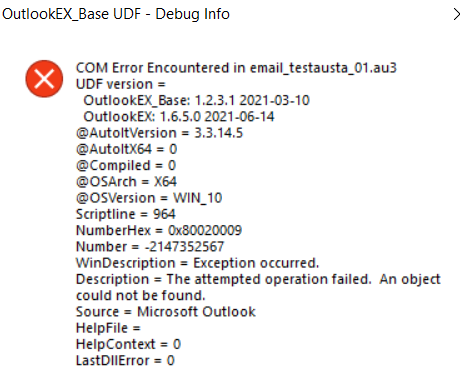Click the OutlookEX_Base 1.2.3.1 version line

tap(196, 101)
